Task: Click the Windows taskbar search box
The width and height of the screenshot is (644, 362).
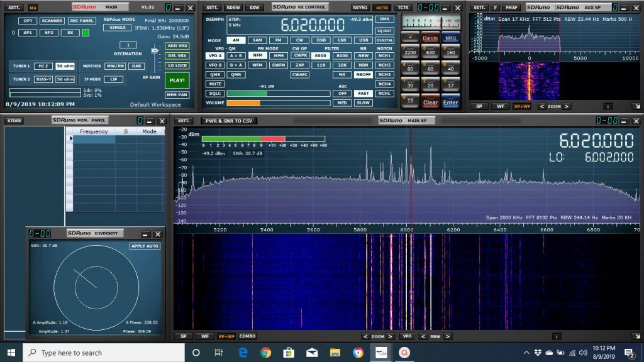Action: pos(75,353)
